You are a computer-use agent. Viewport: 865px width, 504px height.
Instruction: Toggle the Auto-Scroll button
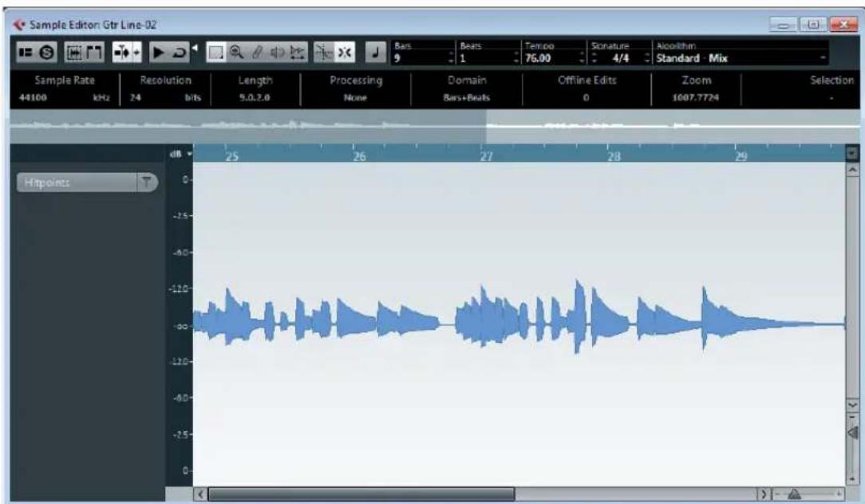point(122,53)
